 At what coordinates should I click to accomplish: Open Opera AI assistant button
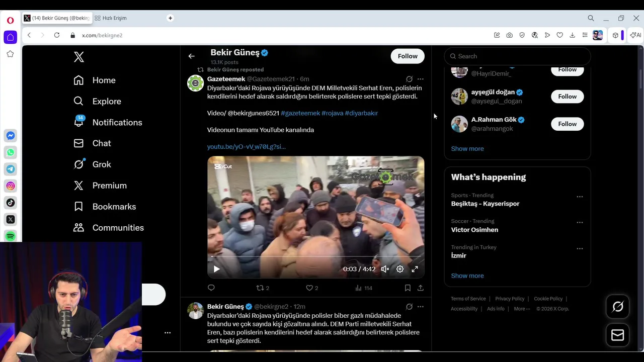point(635,35)
